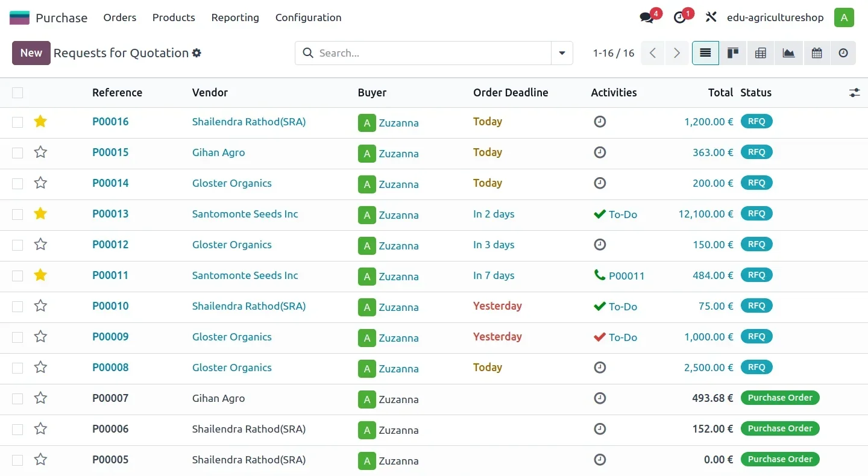This screenshot has width=868, height=476.
Task: Open the Reporting menu
Action: [235, 17]
